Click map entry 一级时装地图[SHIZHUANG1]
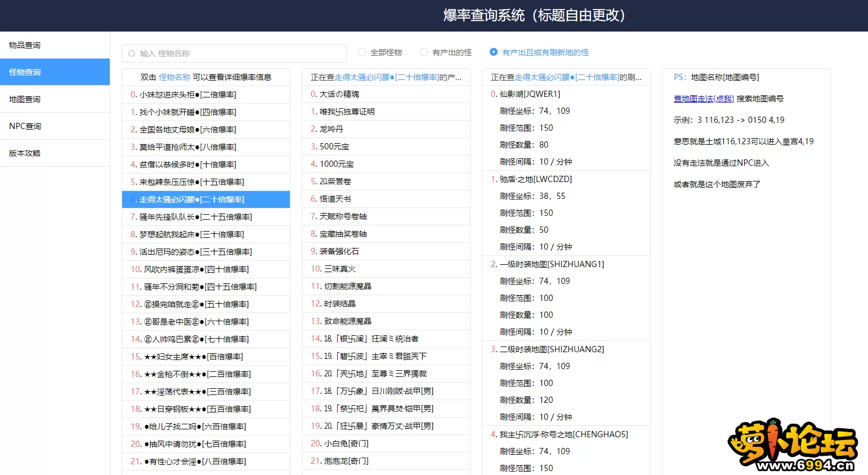Viewport: 868px width, 475px height. (x=552, y=264)
